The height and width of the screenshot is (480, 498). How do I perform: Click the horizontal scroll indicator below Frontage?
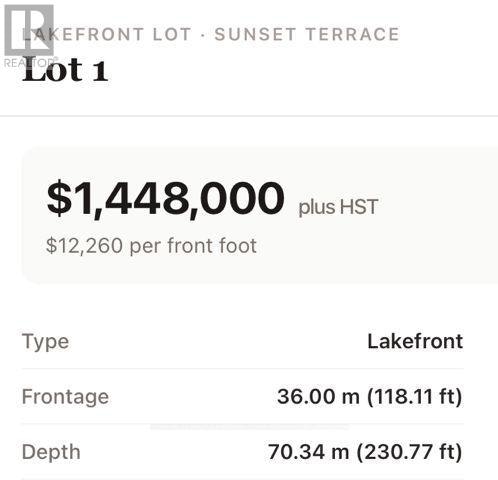(x=249, y=427)
